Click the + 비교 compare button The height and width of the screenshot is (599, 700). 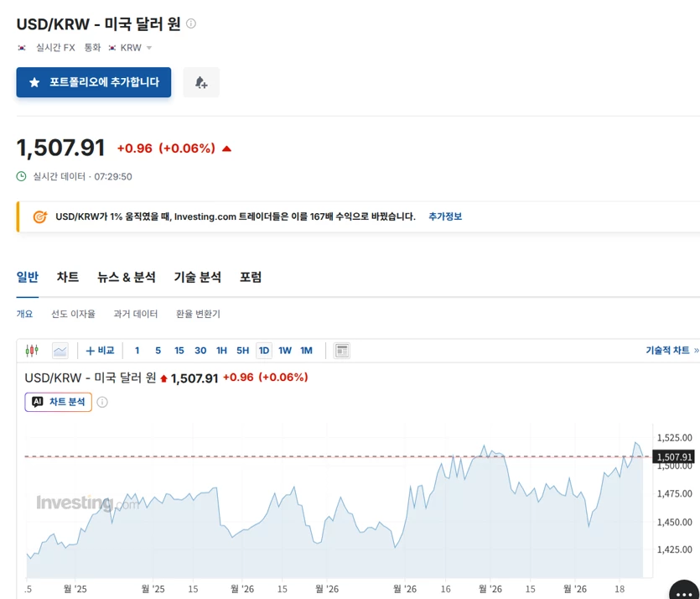pyautogui.click(x=100, y=351)
